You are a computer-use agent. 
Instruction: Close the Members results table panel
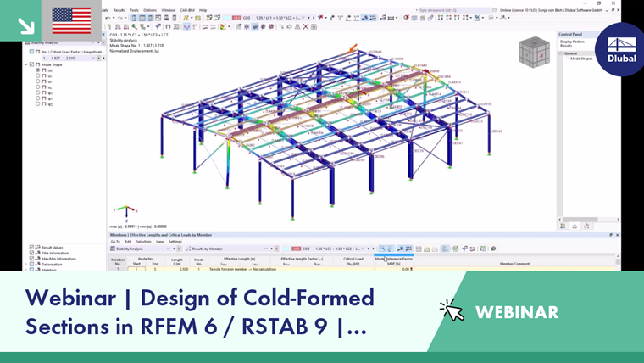[x=617, y=235]
